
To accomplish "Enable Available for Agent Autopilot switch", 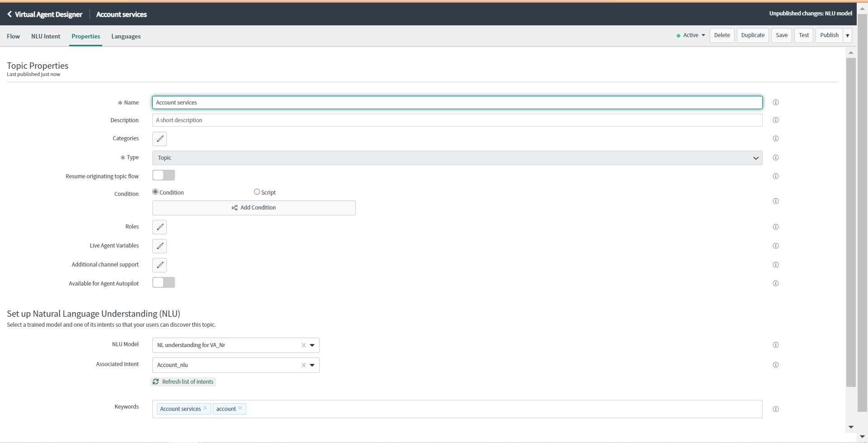I will tap(164, 283).
